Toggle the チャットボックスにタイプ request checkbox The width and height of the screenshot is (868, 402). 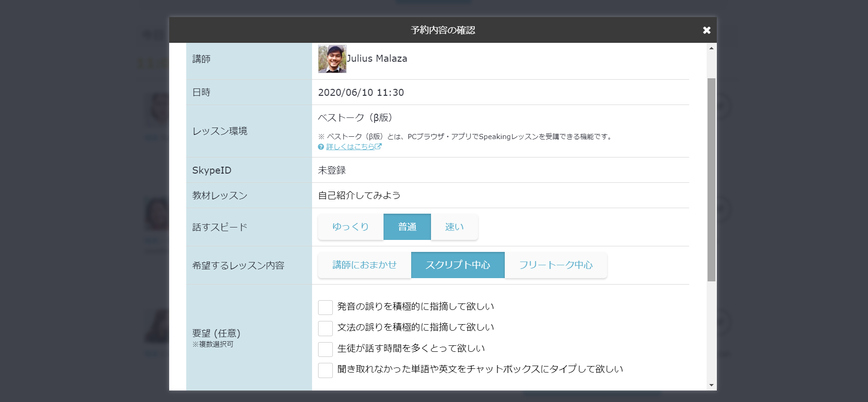click(325, 370)
